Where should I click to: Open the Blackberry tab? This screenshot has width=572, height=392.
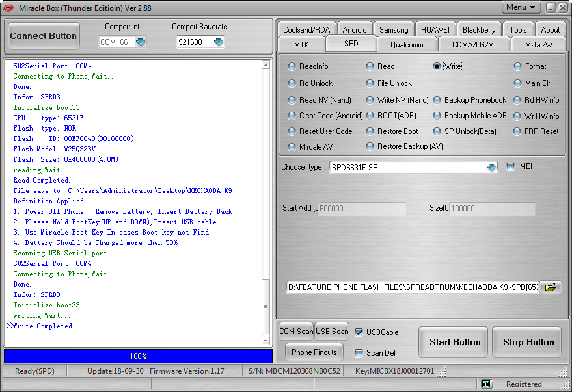click(479, 29)
